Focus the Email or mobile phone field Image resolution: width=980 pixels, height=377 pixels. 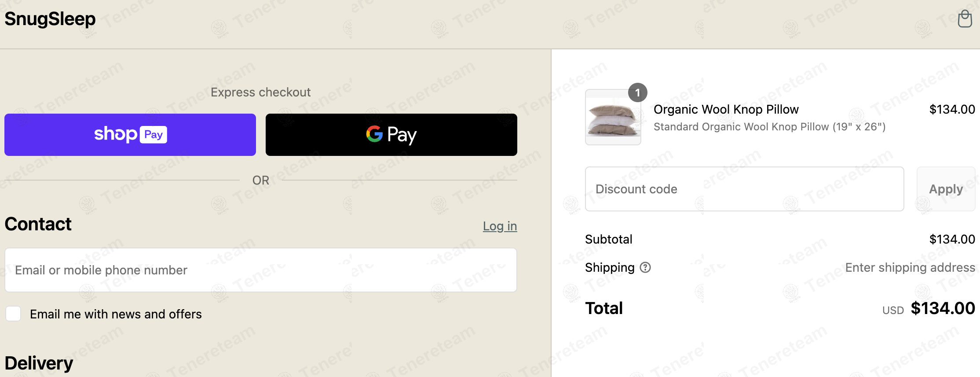pyautogui.click(x=260, y=270)
